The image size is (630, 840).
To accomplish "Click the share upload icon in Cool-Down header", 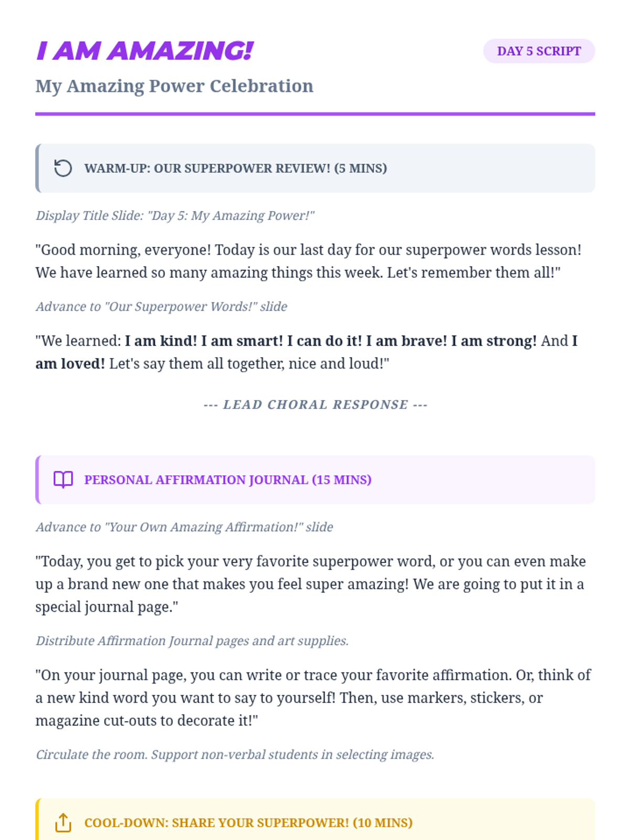I will (x=63, y=823).
